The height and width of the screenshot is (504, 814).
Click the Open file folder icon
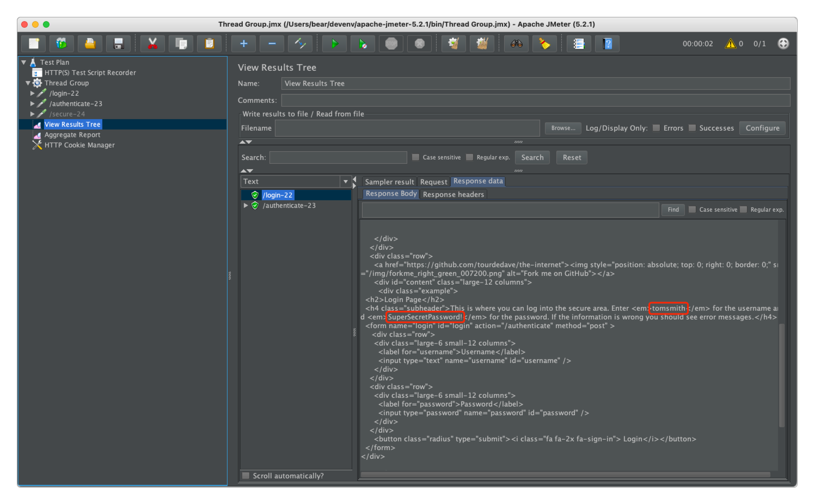tap(90, 44)
